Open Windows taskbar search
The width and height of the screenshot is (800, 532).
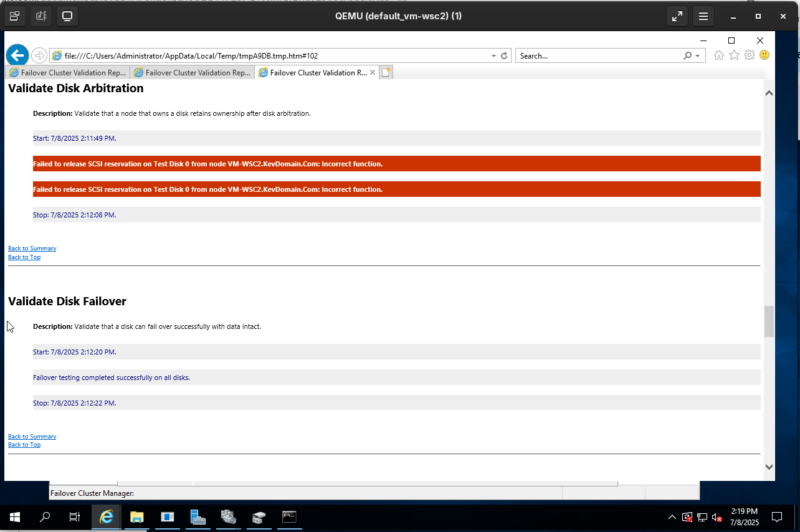point(45,517)
